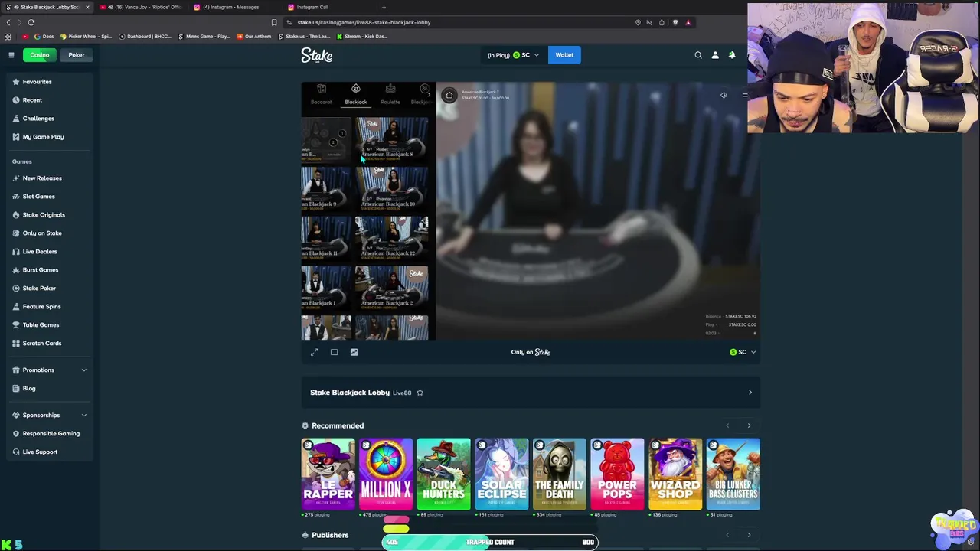Show previous Recommended games arrow

[x=727, y=425]
